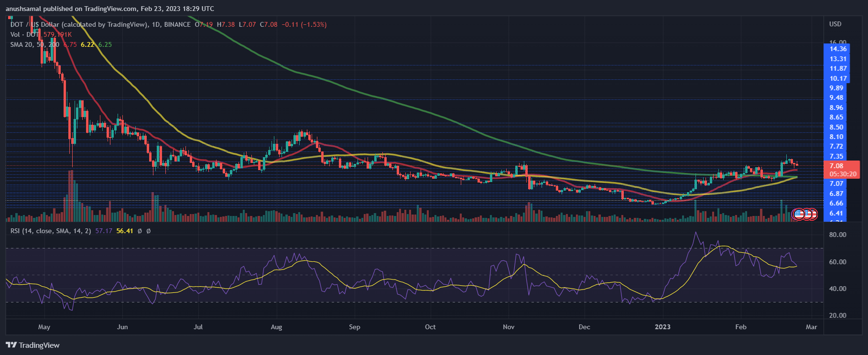Click the green 6.25 SMA 200 value

click(x=105, y=44)
